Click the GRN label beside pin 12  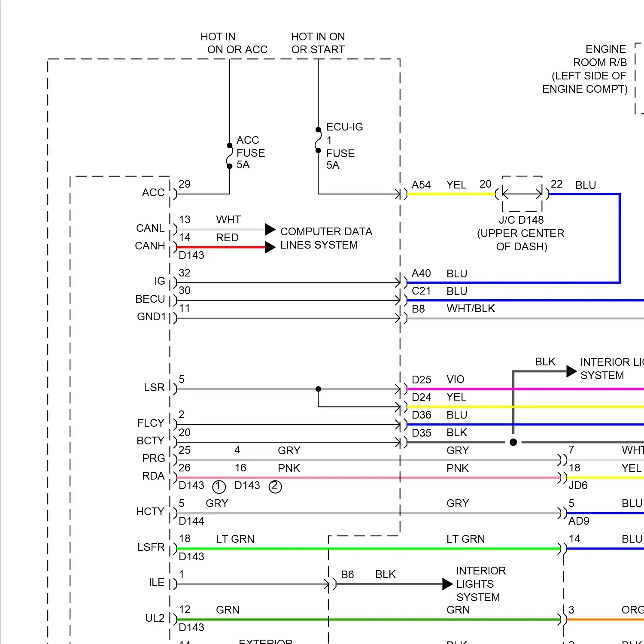coord(228,610)
